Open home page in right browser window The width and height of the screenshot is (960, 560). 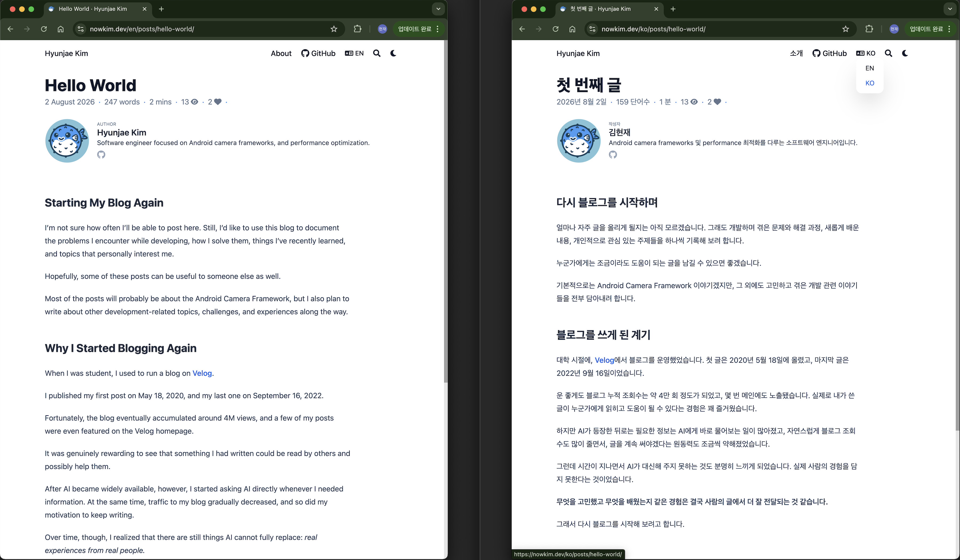point(572,29)
